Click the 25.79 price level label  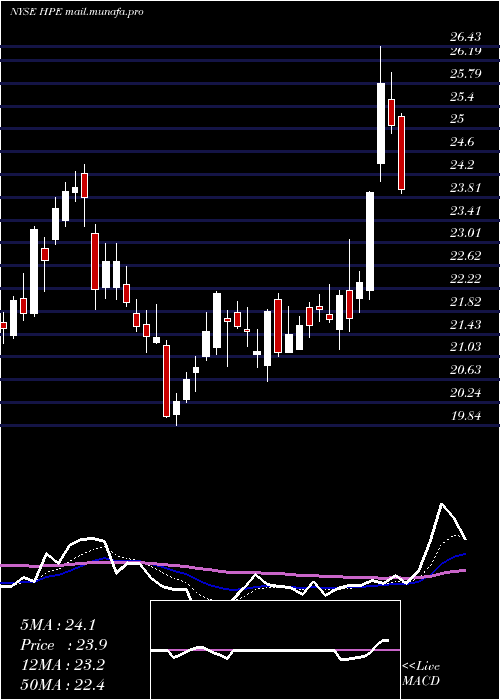466,73
